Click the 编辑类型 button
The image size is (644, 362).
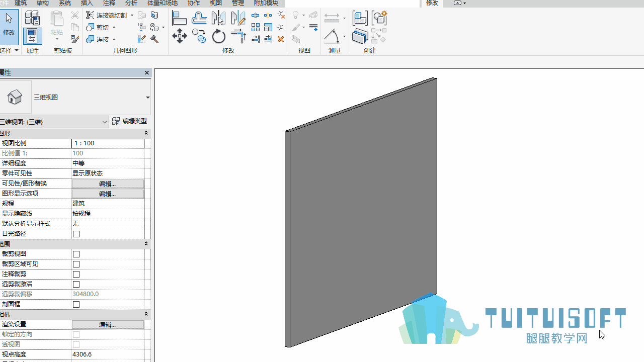[129, 121]
